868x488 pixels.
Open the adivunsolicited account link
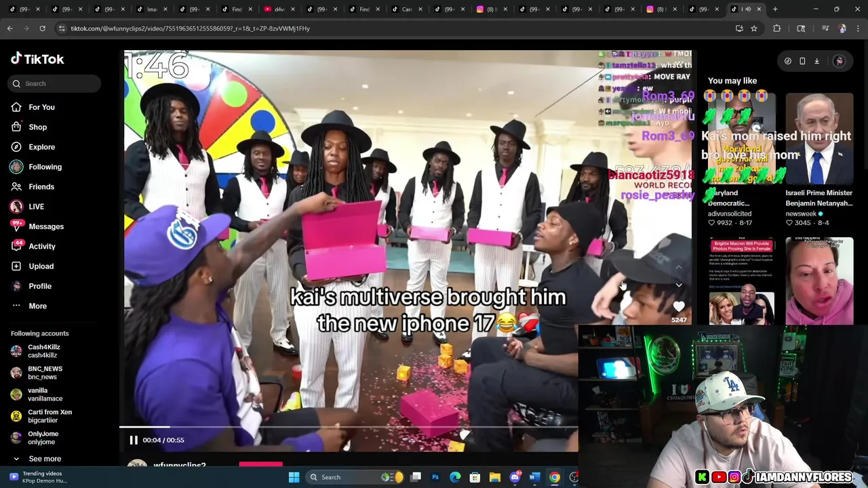730,213
